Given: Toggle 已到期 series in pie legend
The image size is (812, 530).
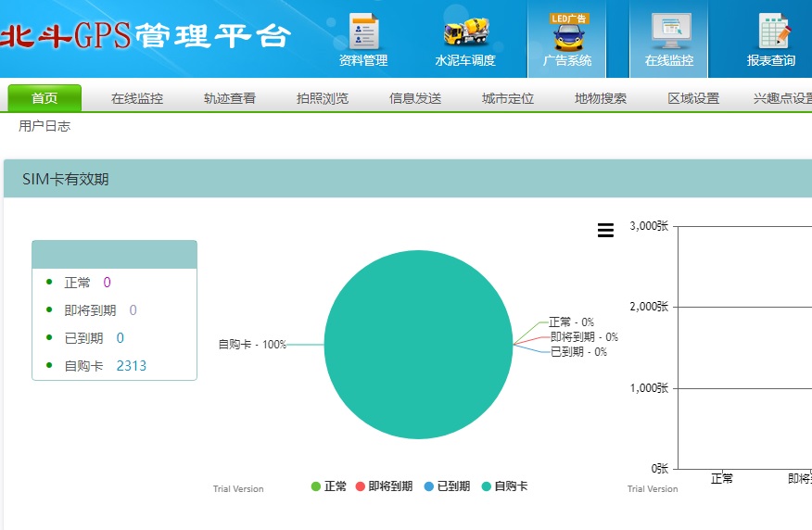Looking at the screenshot, I should coord(447,486).
